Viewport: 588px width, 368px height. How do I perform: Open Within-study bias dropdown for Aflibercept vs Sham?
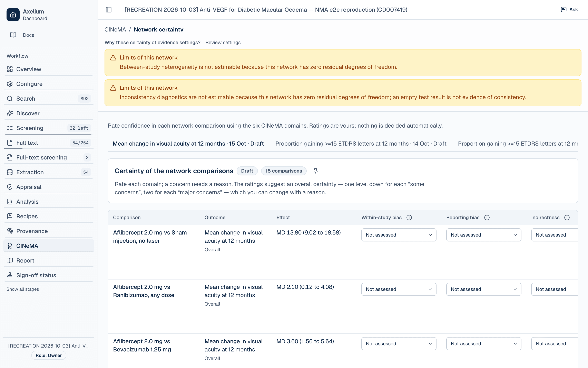(x=399, y=235)
